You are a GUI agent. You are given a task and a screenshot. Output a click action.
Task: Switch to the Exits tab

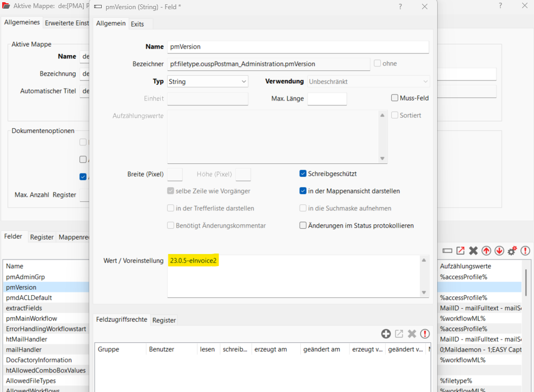pyautogui.click(x=137, y=24)
